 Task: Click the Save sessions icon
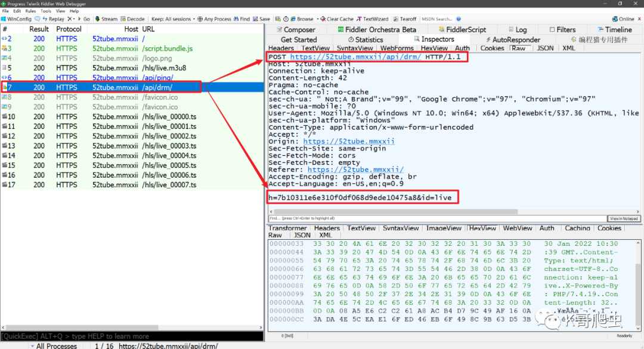[261, 19]
